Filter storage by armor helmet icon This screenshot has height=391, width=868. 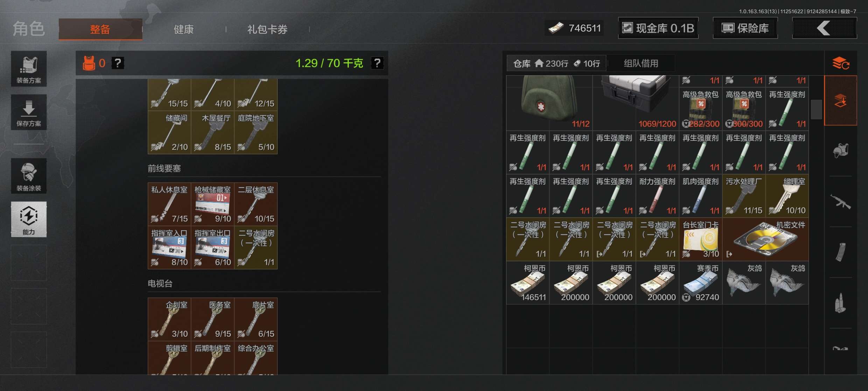tap(841, 151)
